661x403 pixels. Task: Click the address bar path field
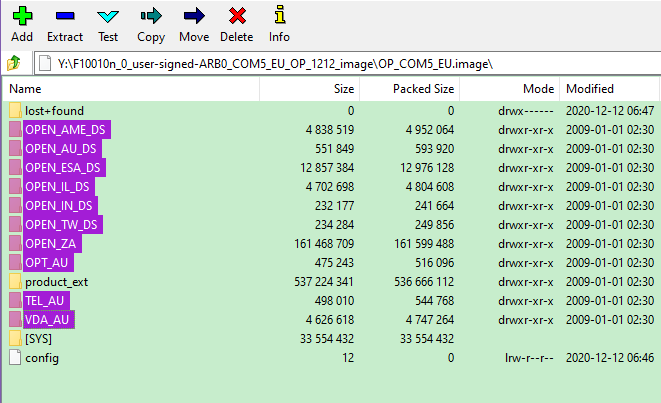(x=347, y=64)
